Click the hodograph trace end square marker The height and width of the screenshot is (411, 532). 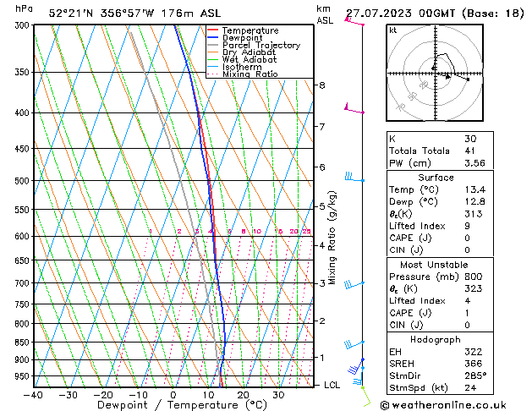(x=469, y=79)
